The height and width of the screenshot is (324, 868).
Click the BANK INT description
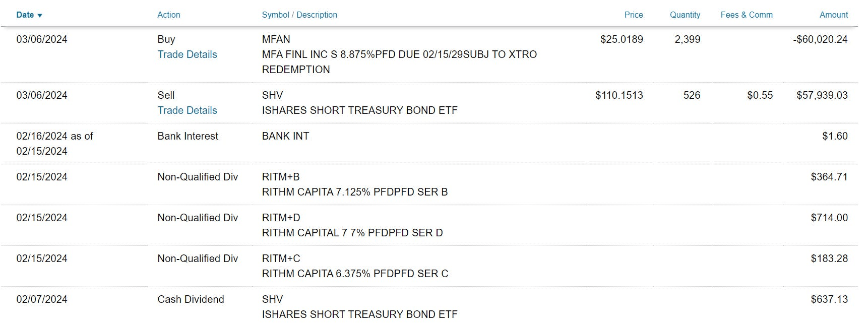coord(285,136)
